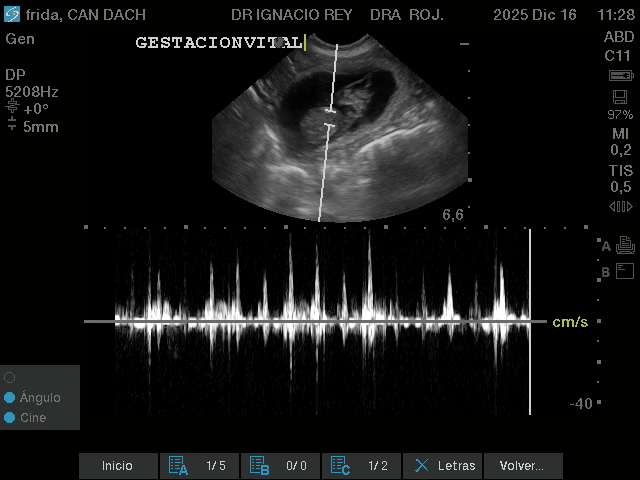Click the manufacturer logo icon top-left
Screen dimensions: 640x480
point(12,14)
